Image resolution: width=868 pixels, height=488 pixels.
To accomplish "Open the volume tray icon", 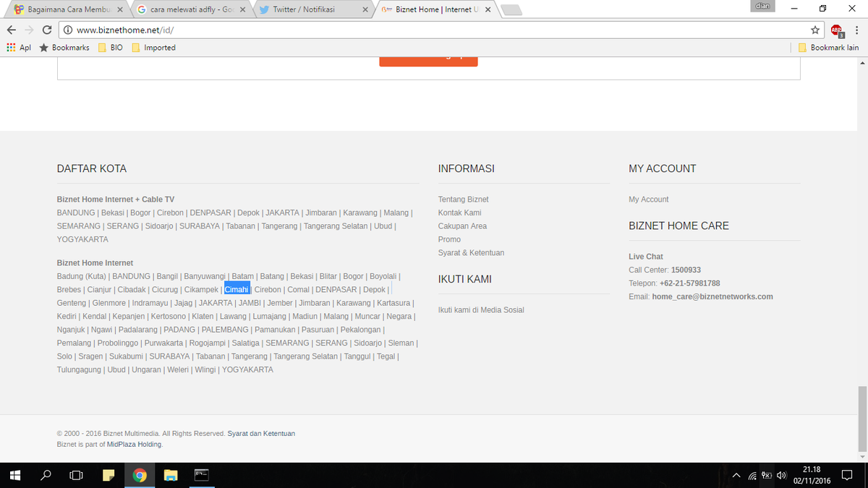I will 781,476.
